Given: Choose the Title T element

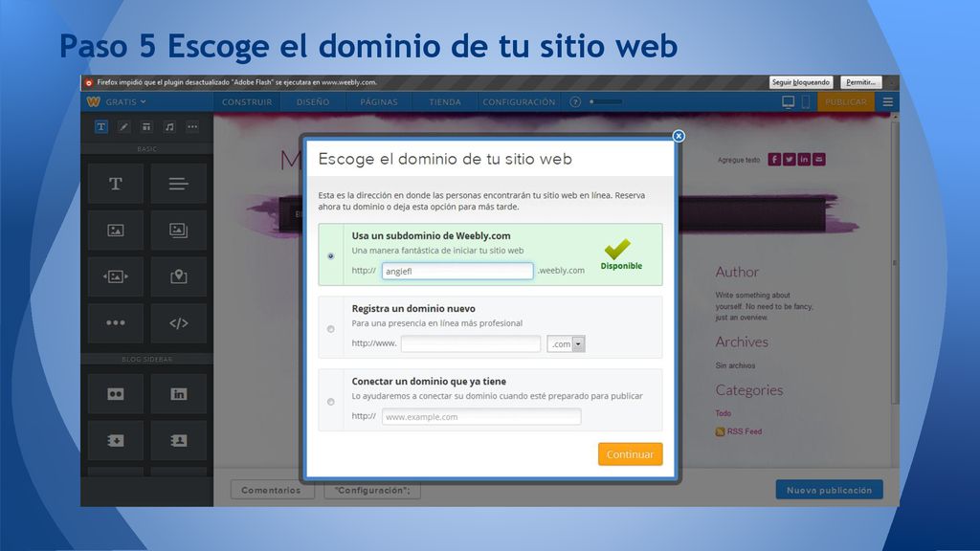Looking at the screenshot, I should pyautogui.click(x=116, y=184).
